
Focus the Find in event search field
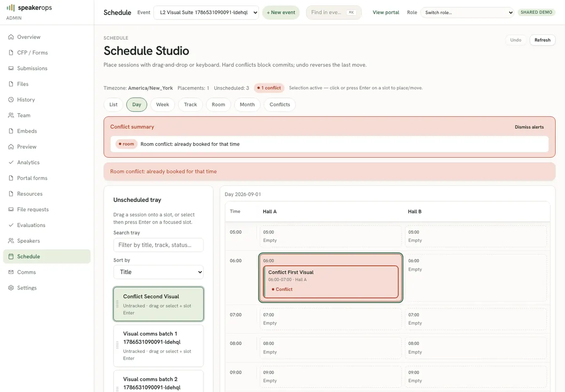[333, 12]
